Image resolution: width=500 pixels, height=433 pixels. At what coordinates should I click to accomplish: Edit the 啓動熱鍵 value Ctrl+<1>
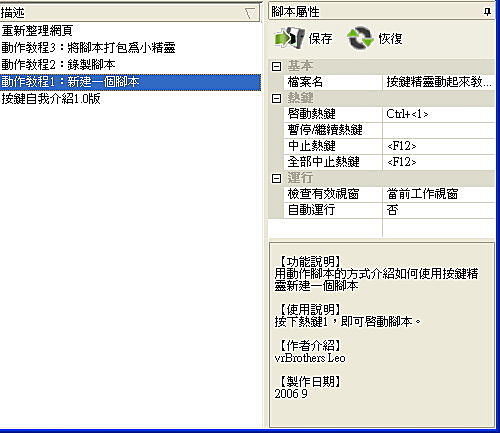[439, 114]
